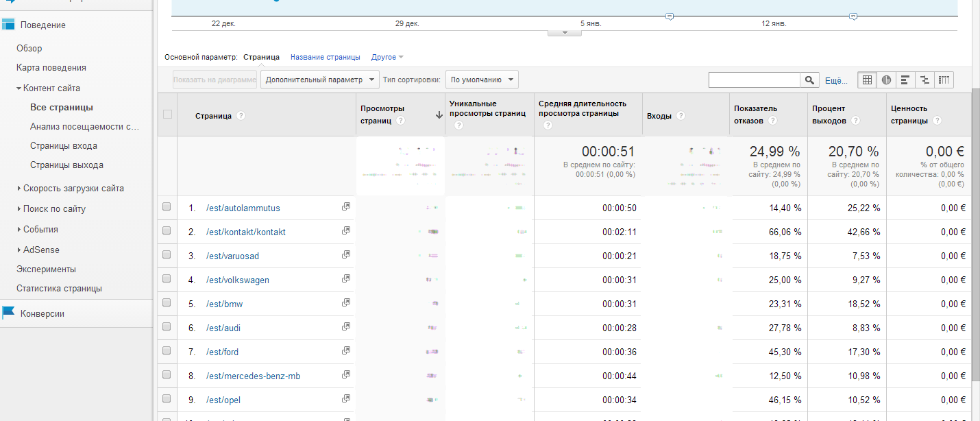The width and height of the screenshot is (980, 421).
Task: Click the table search input field
Action: tap(754, 80)
